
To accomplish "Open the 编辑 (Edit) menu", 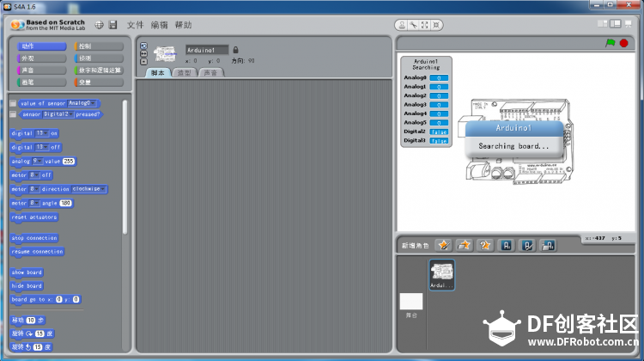I will (x=159, y=25).
